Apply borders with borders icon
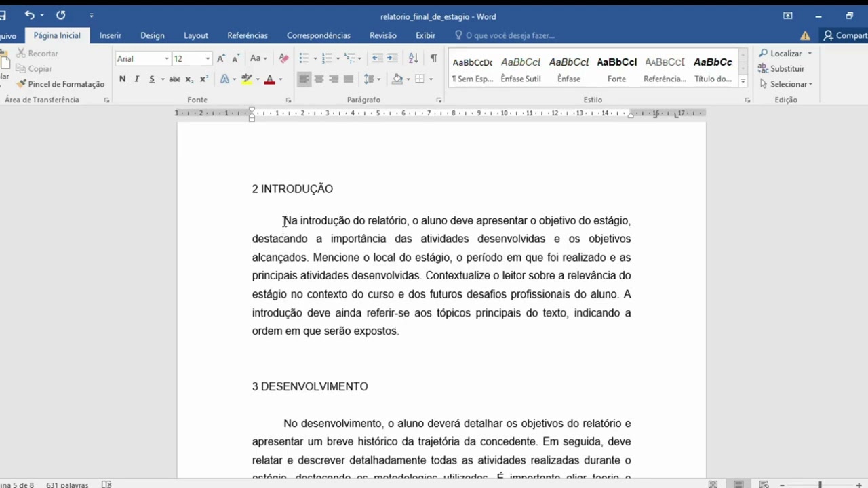This screenshot has width=868, height=488. 420,79
